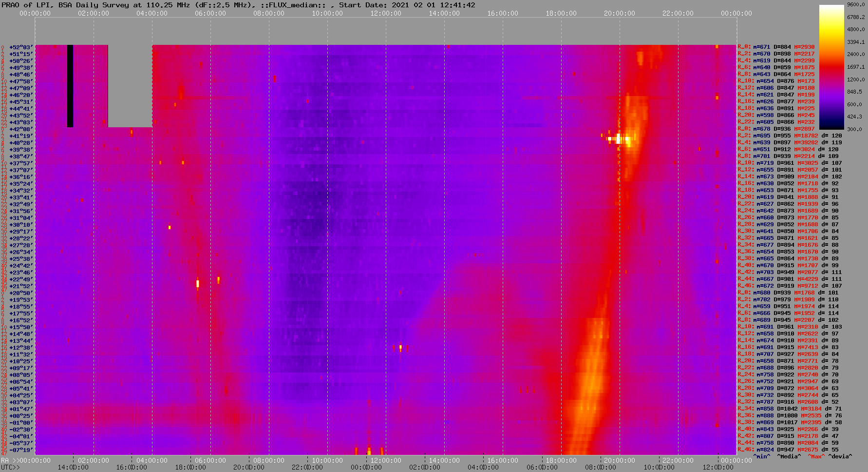The image size is (868, 472).
Task: Select the +42°08' declination label
Action: [20, 129]
